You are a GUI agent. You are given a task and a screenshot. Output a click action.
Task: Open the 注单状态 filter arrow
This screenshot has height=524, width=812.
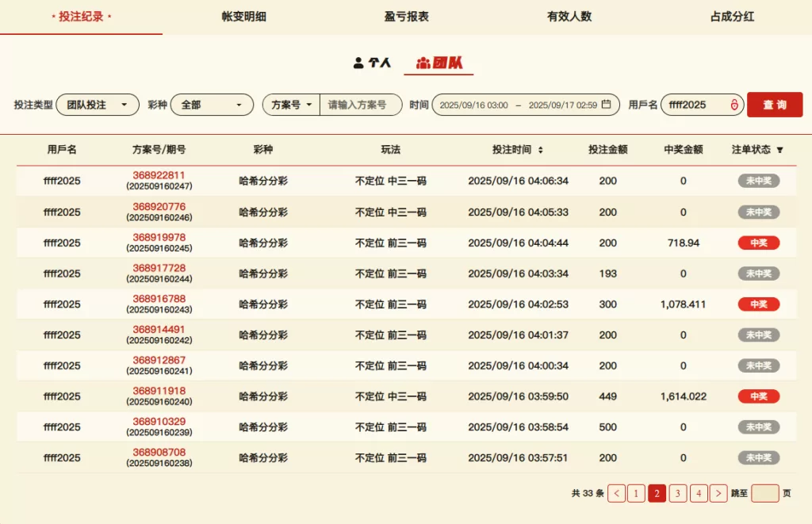[x=779, y=150]
